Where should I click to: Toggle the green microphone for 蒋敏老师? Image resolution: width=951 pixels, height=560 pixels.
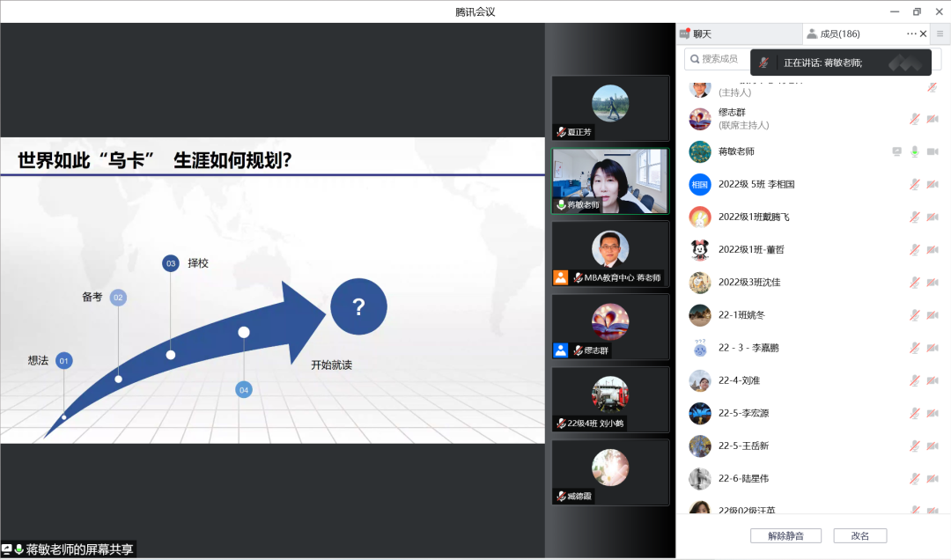coord(915,151)
